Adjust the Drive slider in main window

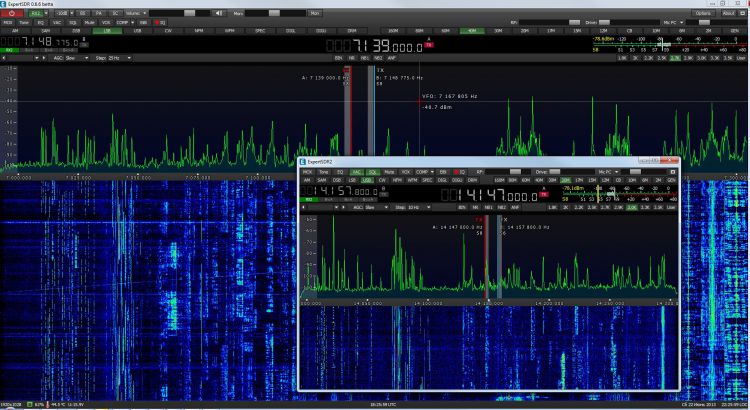coord(604,22)
